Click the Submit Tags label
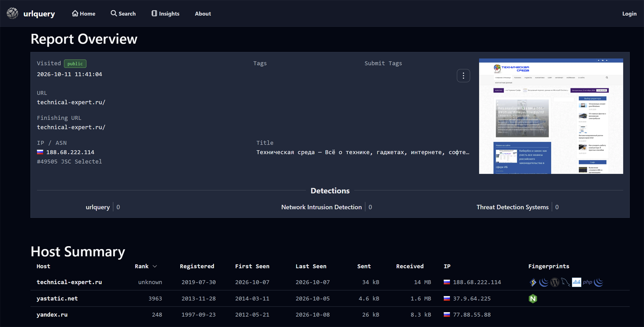The image size is (644, 327). click(x=383, y=63)
